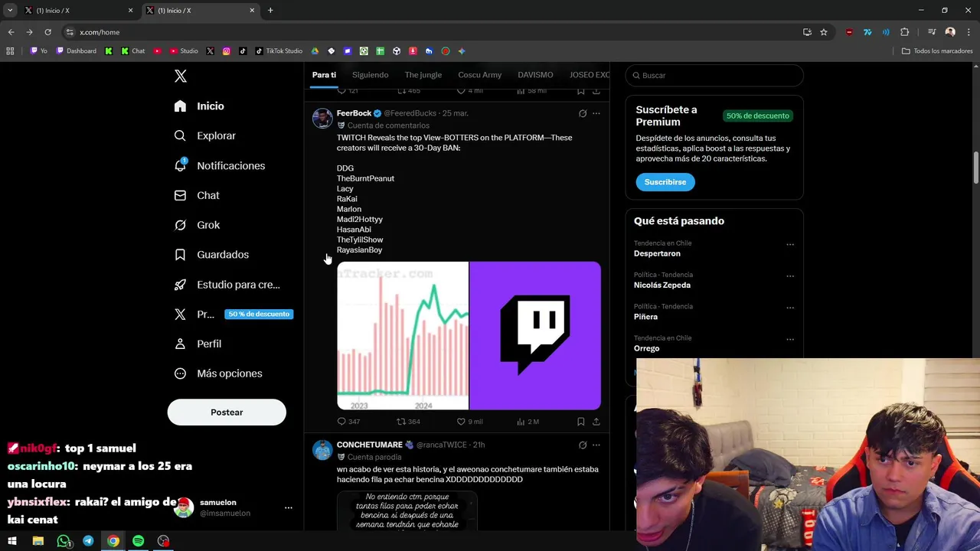
Task: Open more options for Nicolás Zepeda trend
Action: pyautogui.click(x=790, y=276)
